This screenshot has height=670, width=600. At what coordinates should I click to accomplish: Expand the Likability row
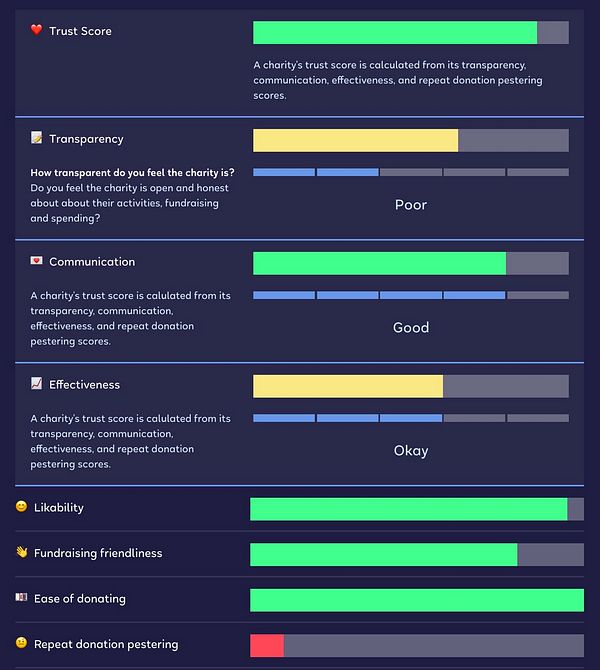click(300, 508)
